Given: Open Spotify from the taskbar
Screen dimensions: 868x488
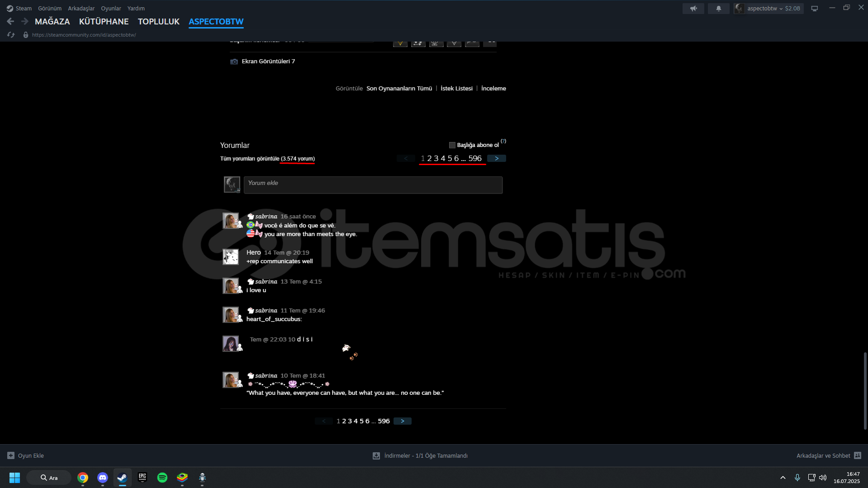Looking at the screenshot, I should click(162, 478).
